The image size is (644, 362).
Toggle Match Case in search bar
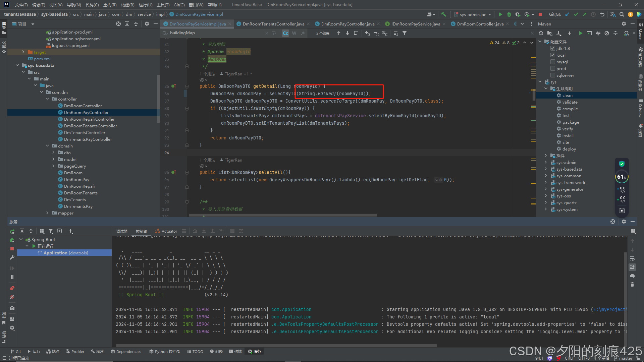(x=285, y=33)
